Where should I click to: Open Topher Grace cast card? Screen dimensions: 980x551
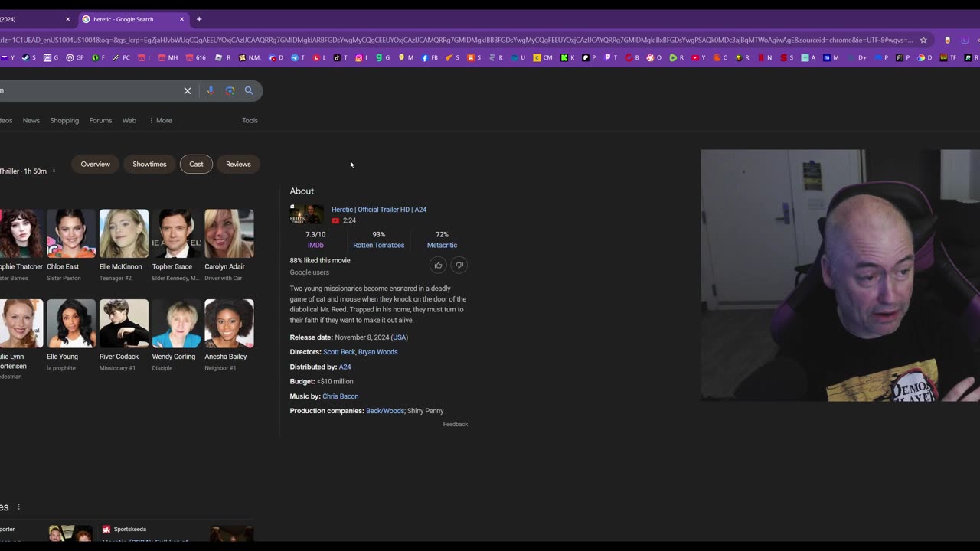coord(176,245)
